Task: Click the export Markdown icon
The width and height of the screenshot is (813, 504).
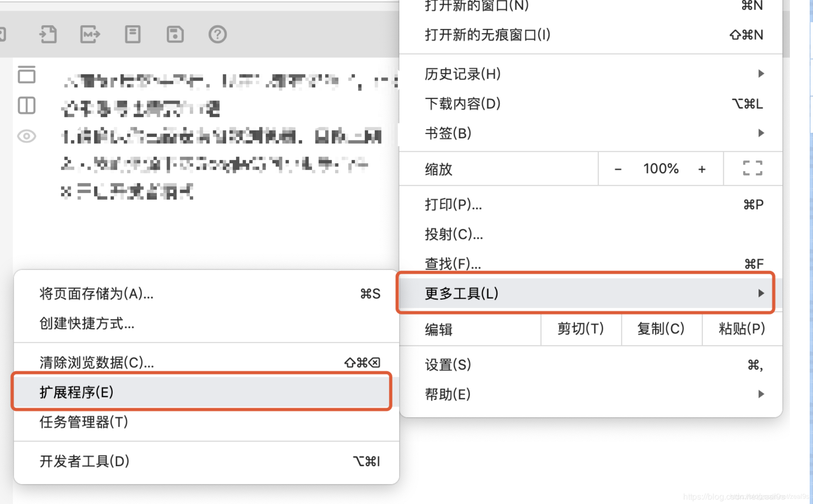Action: (90, 34)
